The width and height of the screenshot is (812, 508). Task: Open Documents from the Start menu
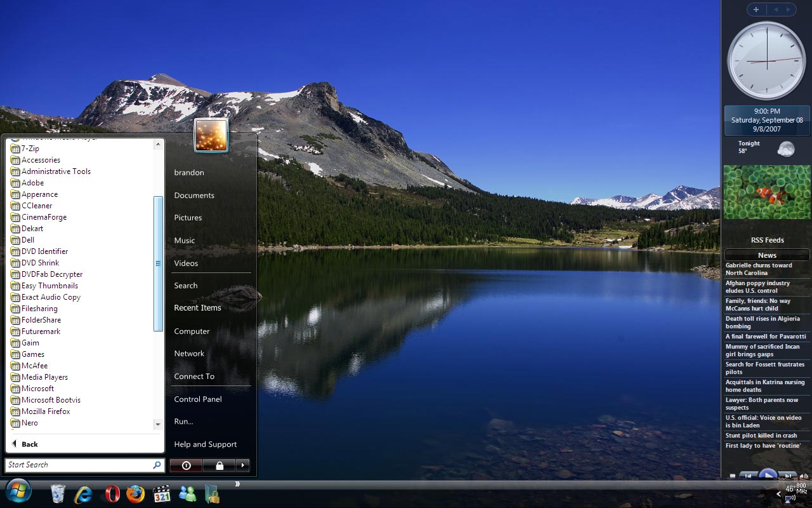pos(194,196)
